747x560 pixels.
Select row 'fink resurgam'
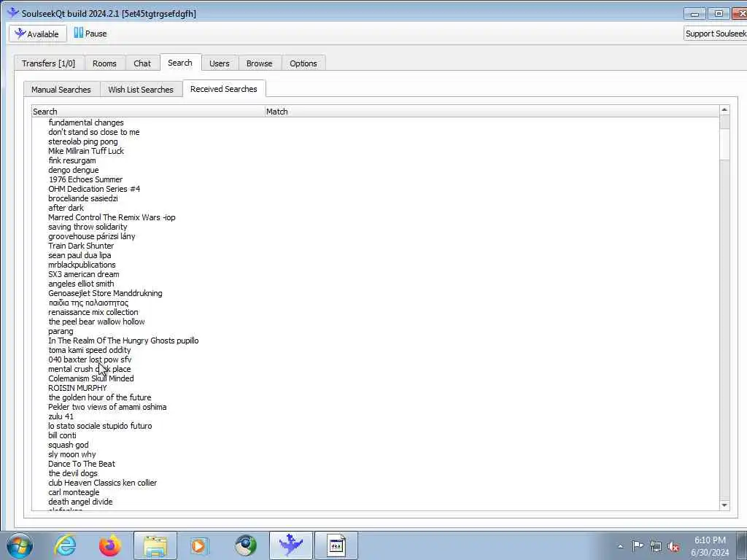coord(375,160)
